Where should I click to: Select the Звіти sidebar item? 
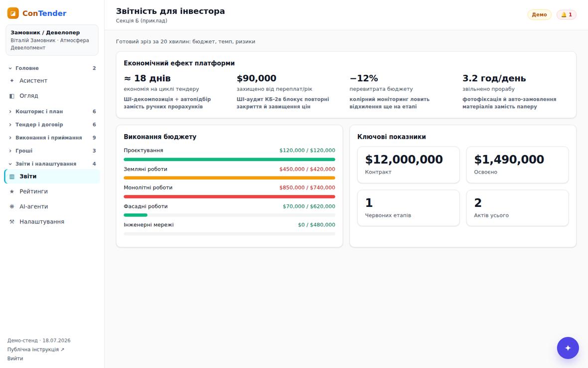52,177
